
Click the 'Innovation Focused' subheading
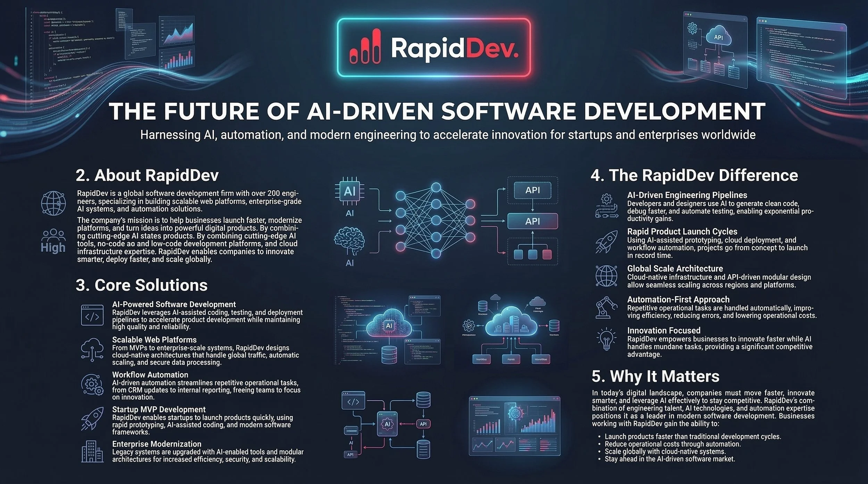(x=664, y=330)
